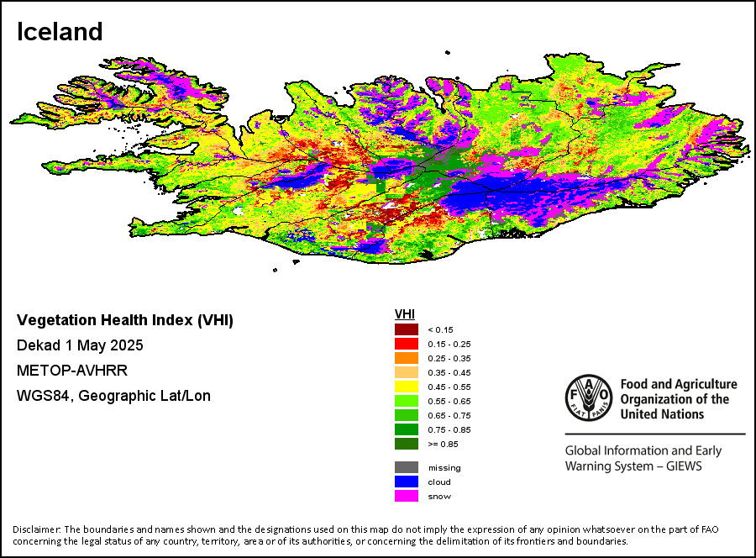The height and width of the screenshot is (558, 756).
Task: Click the 'snow' legend label
Action: pyautogui.click(x=439, y=497)
